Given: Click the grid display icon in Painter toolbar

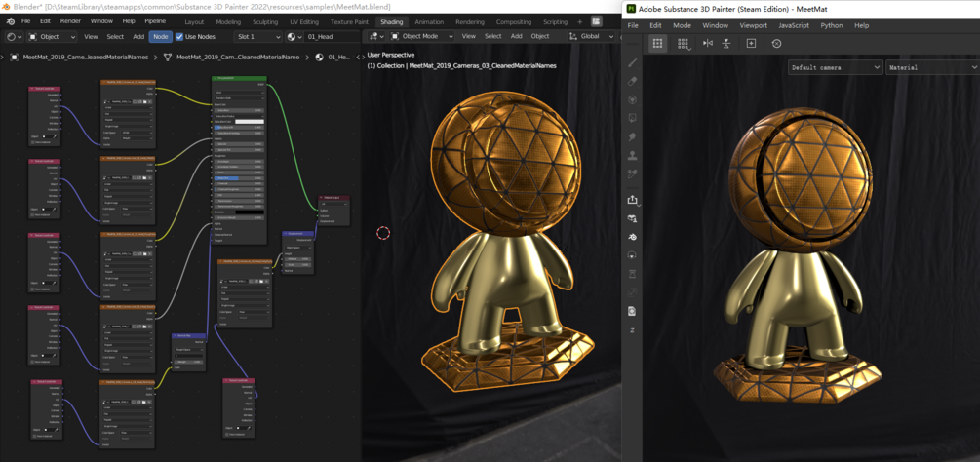Looking at the screenshot, I should click(x=657, y=43).
